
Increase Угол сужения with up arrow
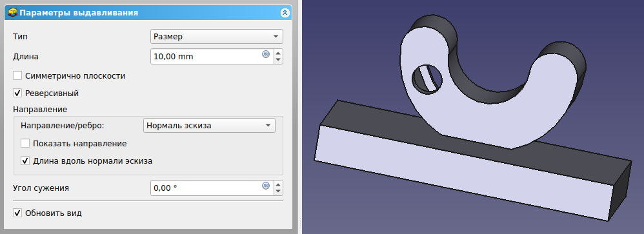click(279, 185)
